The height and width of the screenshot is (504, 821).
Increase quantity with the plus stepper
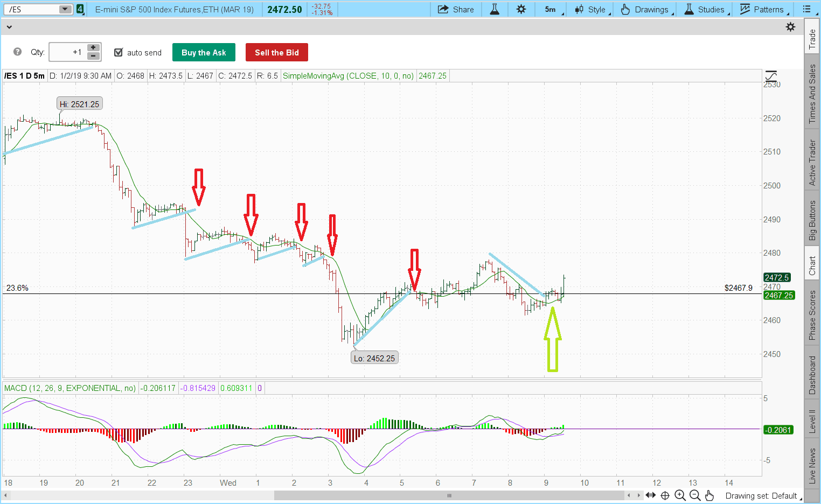click(x=93, y=48)
